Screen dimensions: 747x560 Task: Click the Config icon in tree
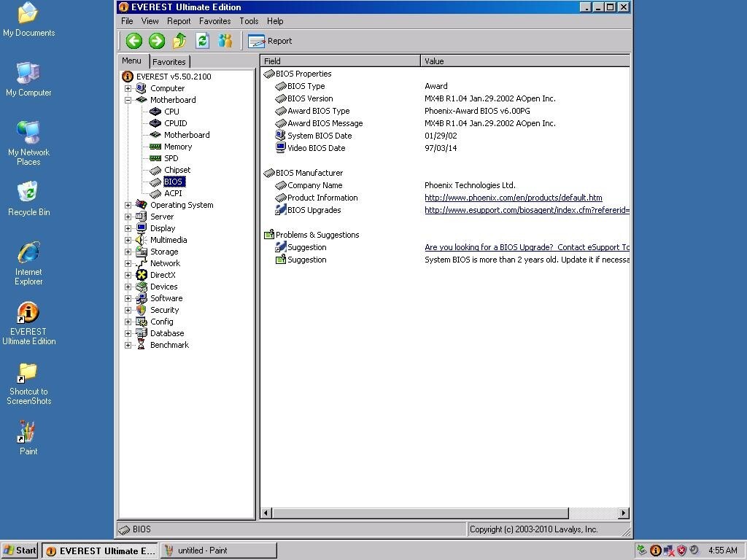(x=142, y=322)
